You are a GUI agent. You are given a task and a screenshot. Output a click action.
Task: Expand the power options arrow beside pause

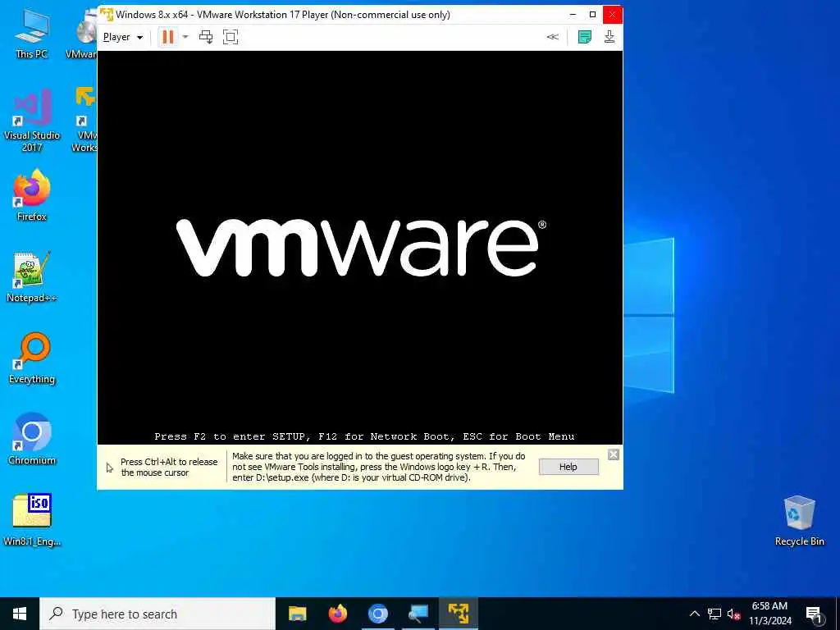coord(185,37)
